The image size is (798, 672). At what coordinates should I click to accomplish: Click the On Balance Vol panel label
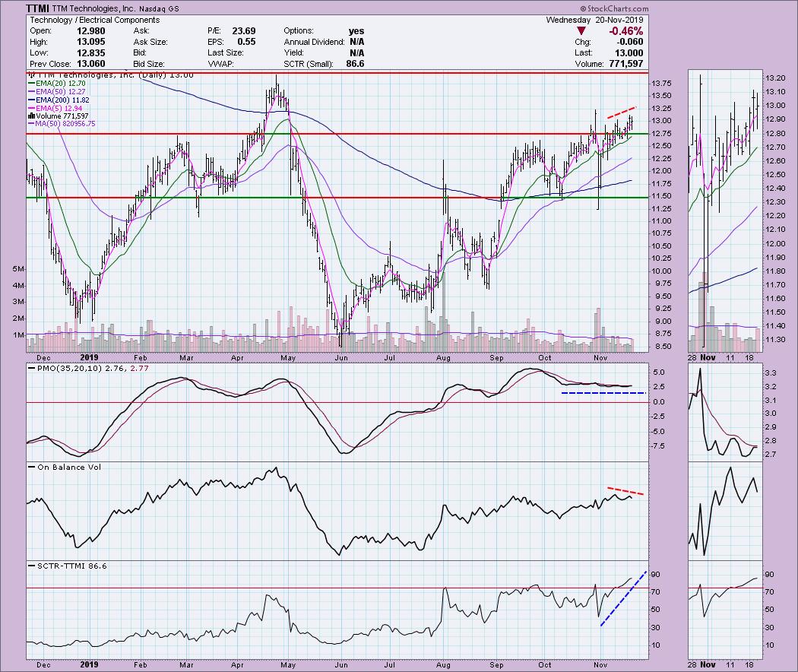65,467
